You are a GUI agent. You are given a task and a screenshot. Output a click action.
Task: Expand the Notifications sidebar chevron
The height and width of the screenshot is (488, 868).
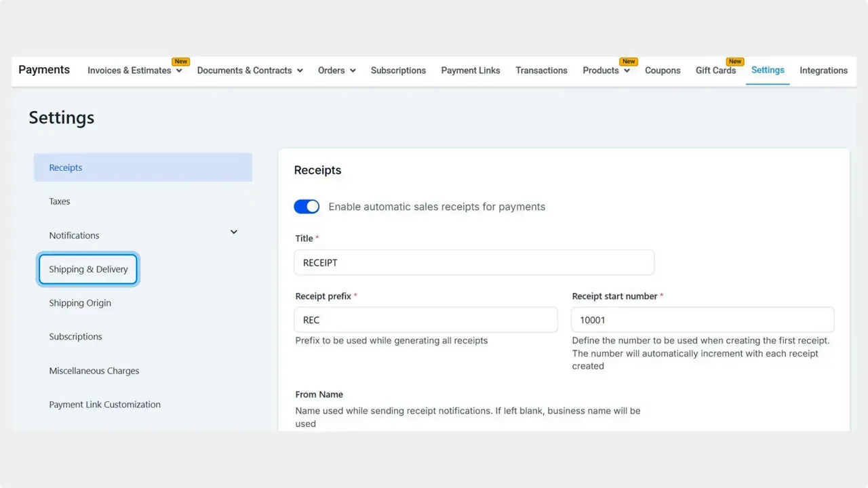coord(234,232)
